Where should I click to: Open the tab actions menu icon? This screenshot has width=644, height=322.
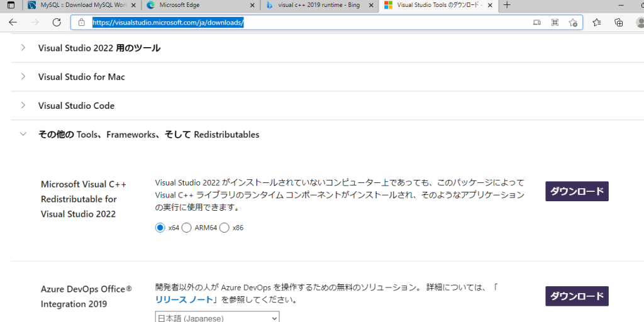pyautogui.click(x=11, y=5)
